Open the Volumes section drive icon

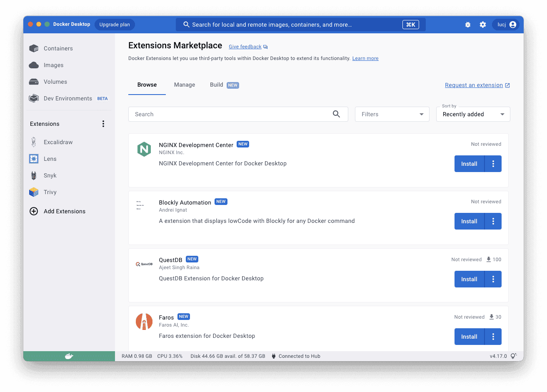click(34, 82)
